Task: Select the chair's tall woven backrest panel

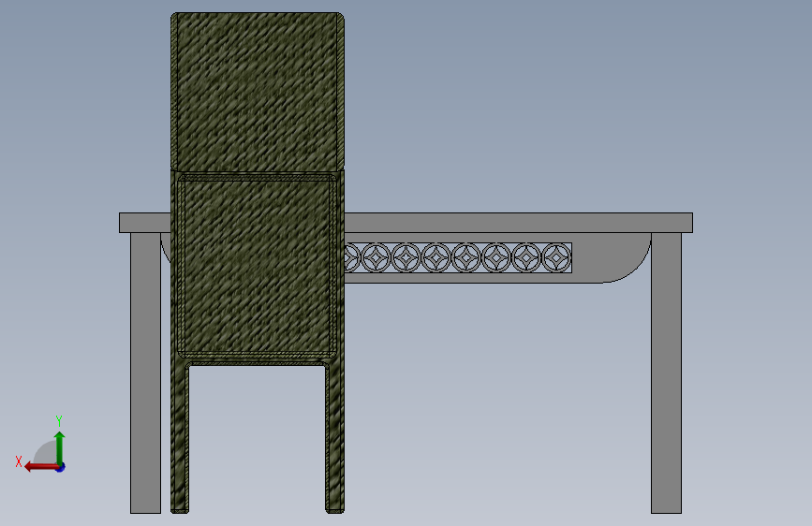Action: [x=258, y=92]
